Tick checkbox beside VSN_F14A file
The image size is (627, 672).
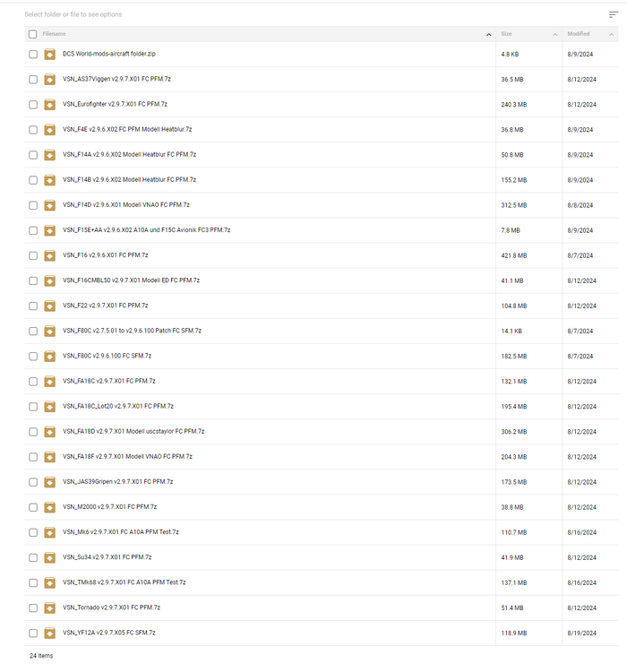click(33, 155)
